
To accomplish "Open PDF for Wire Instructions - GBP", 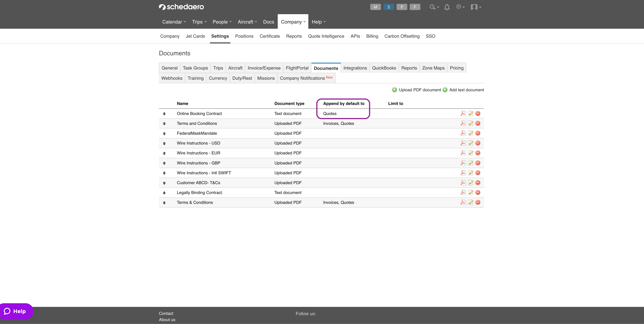I will pos(463,163).
